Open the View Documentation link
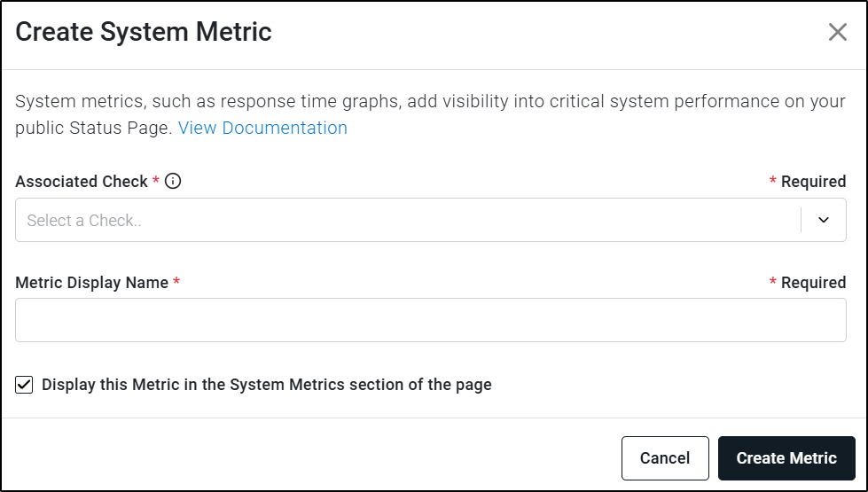The height and width of the screenshot is (492, 868). (262, 128)
